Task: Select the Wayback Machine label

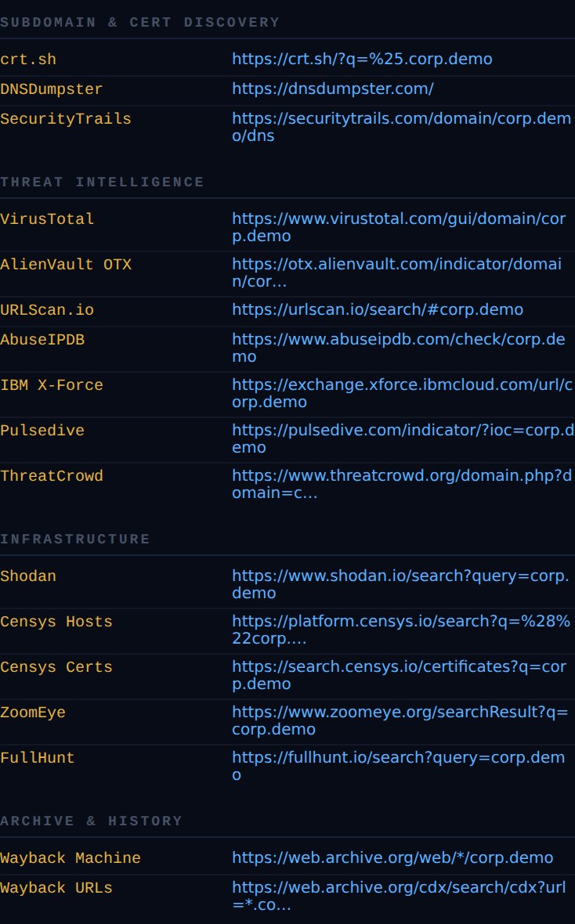Action: pos(71,858)
